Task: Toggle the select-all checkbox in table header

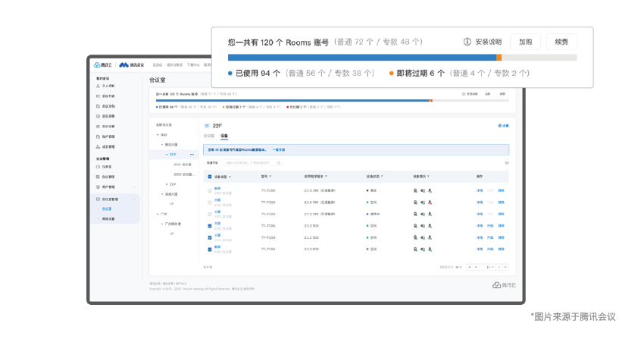Action: [x=210, y=177]
